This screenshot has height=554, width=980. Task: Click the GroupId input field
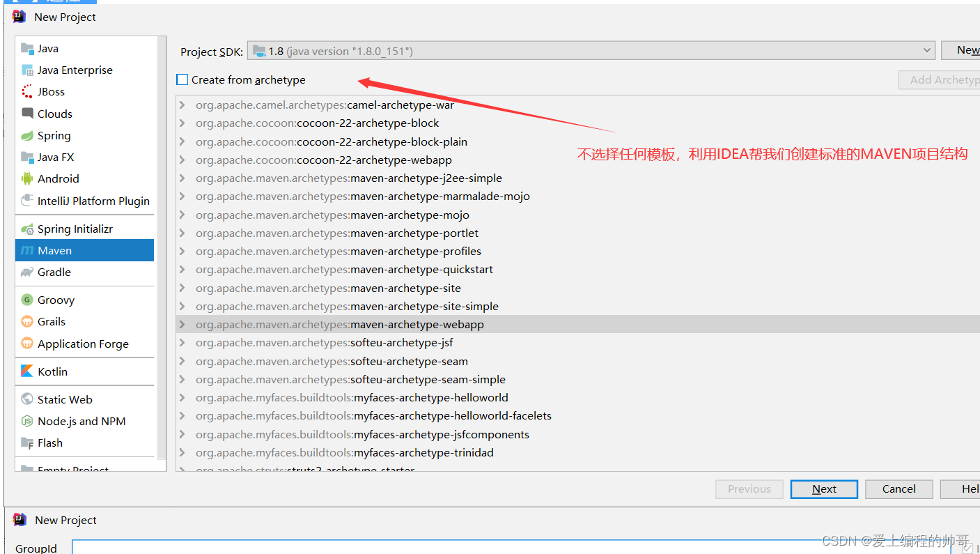511,548
